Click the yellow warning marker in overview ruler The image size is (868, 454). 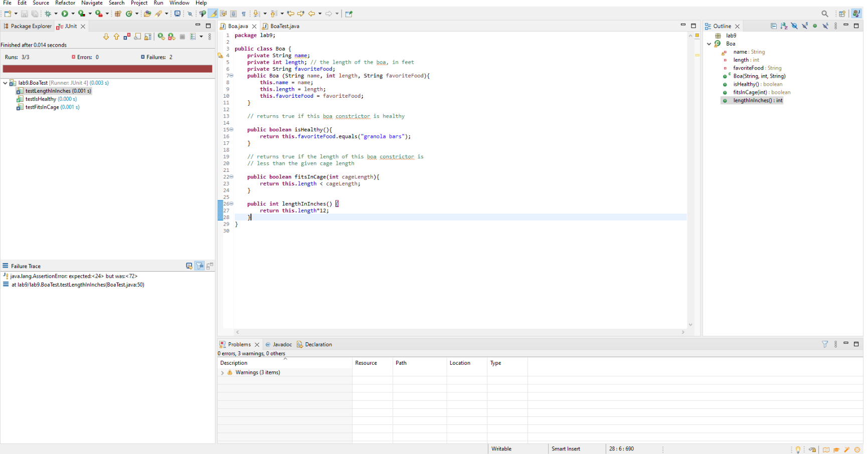pos(697,55)
